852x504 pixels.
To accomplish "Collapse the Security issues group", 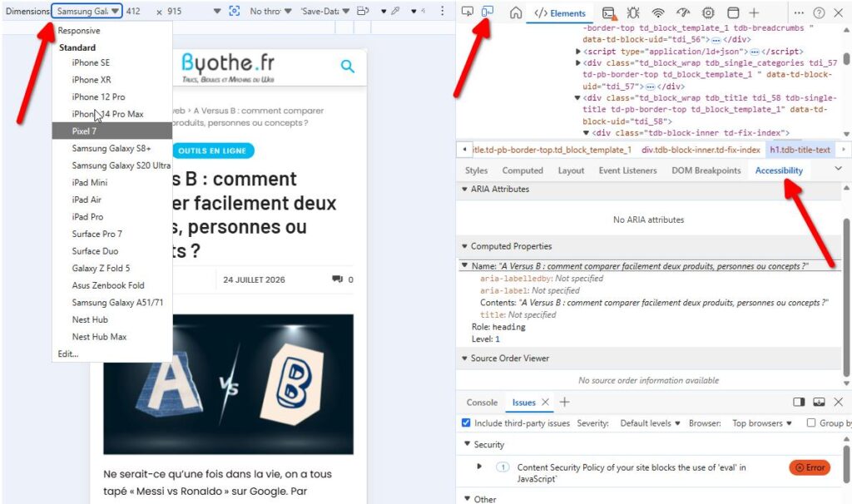I will 467,444.
